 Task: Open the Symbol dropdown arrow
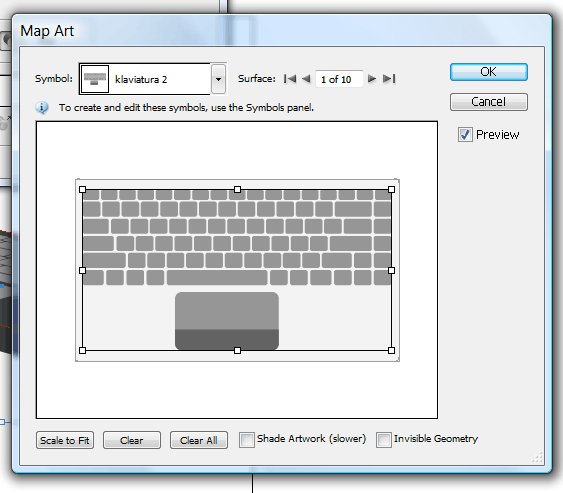tap(218, 79)
